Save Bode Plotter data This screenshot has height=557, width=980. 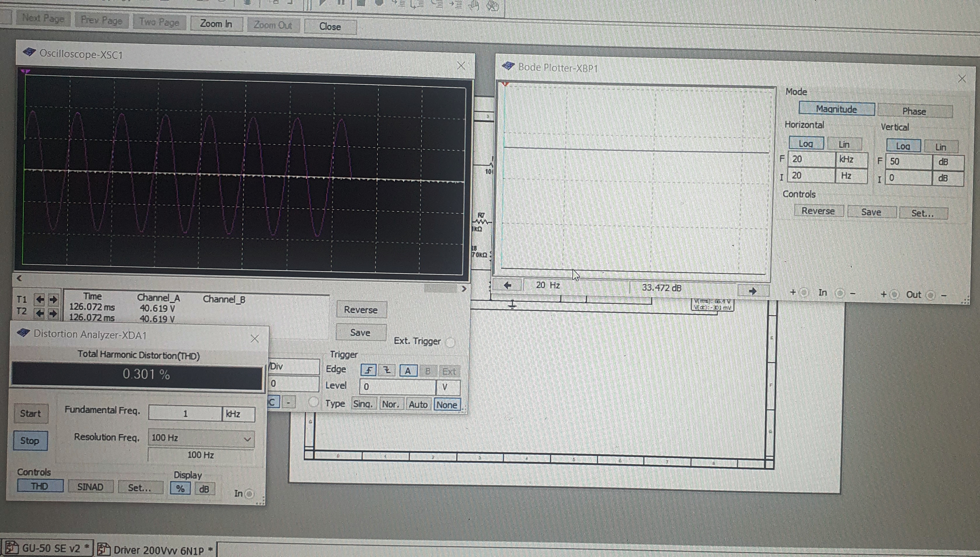pos(871,212)
